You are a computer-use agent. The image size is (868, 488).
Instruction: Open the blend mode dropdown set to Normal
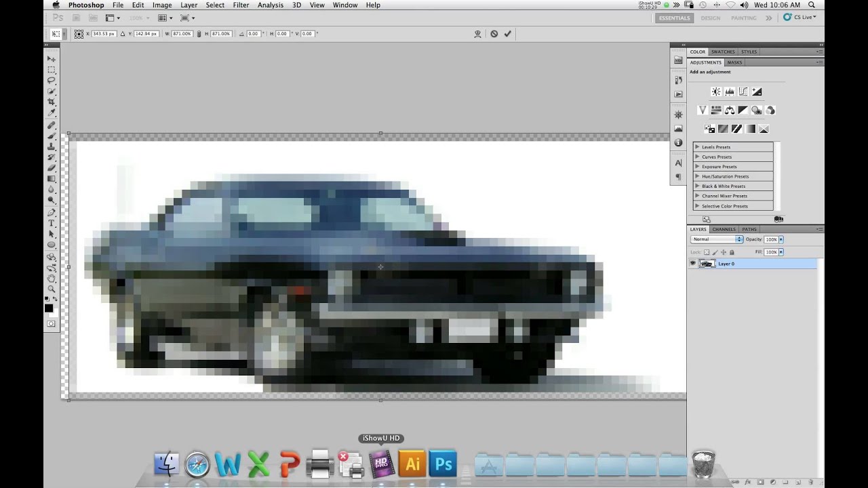pyautogui.click(x=717, y=239)
